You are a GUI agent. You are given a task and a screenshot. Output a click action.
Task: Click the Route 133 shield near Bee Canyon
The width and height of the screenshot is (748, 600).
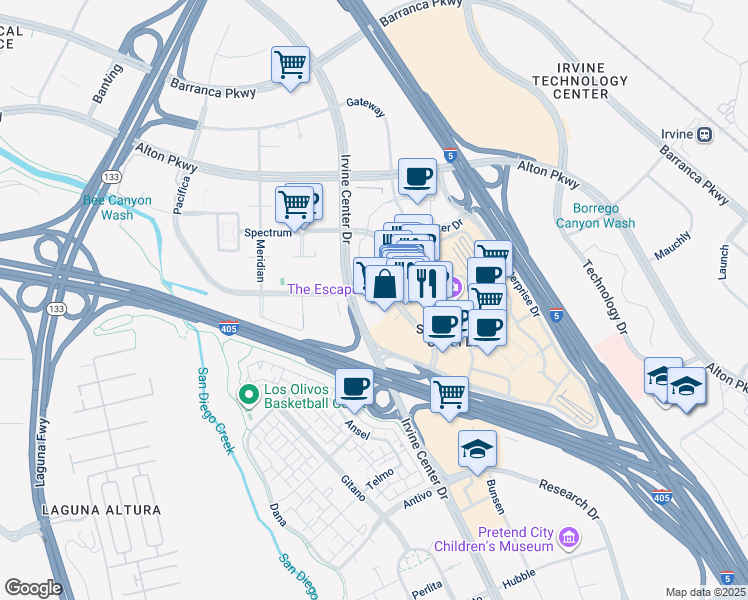click(x=111, y=177)
